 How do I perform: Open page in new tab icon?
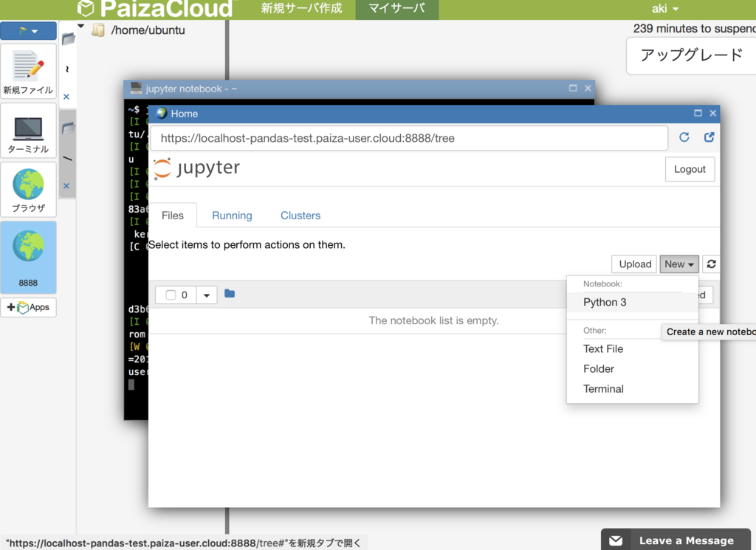click(x=709, y=137)
